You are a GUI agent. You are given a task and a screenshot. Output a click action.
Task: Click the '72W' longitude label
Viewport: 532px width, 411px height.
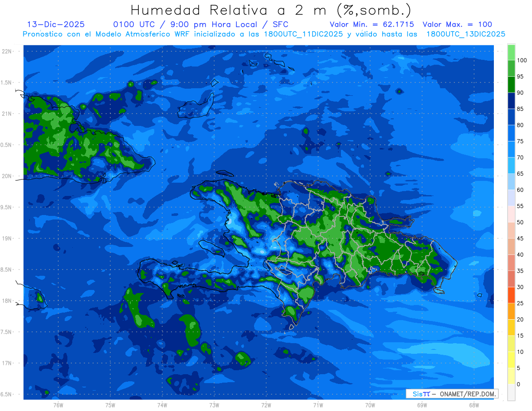coord(266,405)
